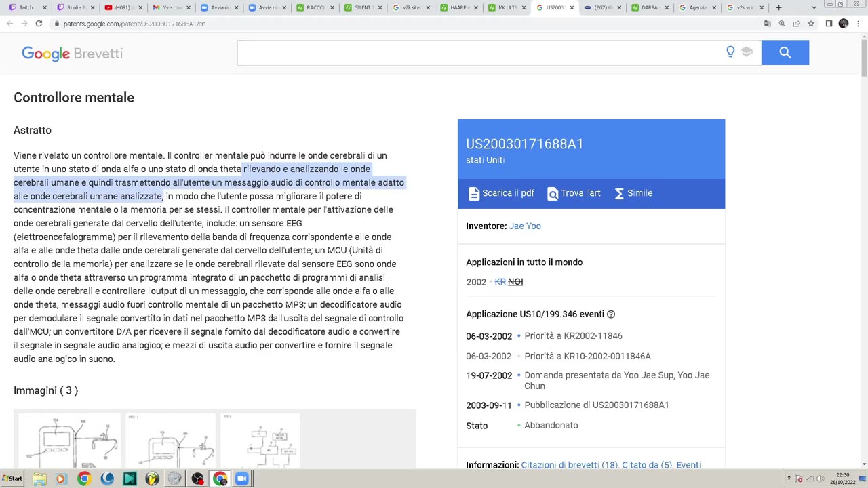Open inventor Jae Yoo link
This screenshot has width=868, height=488.
pyautogui.click(x=525, y=226)
